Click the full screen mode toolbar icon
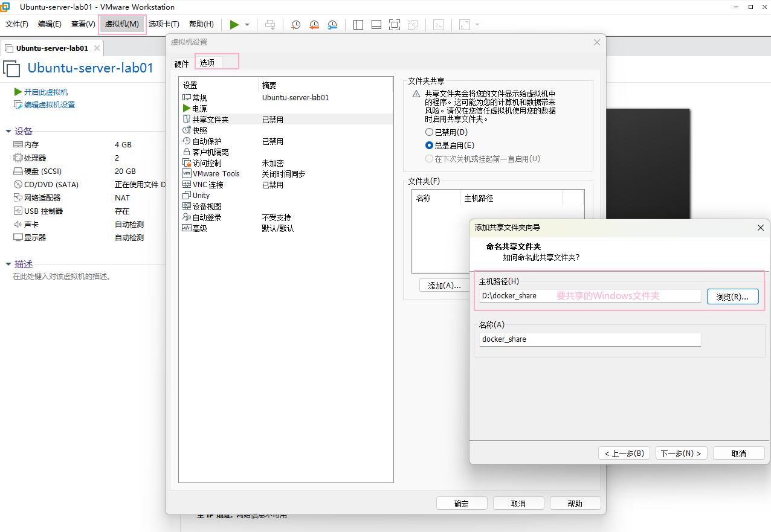This screenshot has height=532, width=771. [394, 25]
